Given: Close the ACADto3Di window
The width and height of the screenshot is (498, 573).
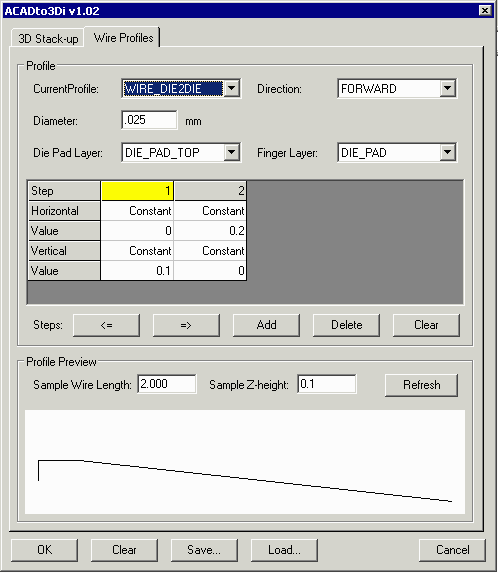Looking at the screenshot, I should (x=485, y=11).
